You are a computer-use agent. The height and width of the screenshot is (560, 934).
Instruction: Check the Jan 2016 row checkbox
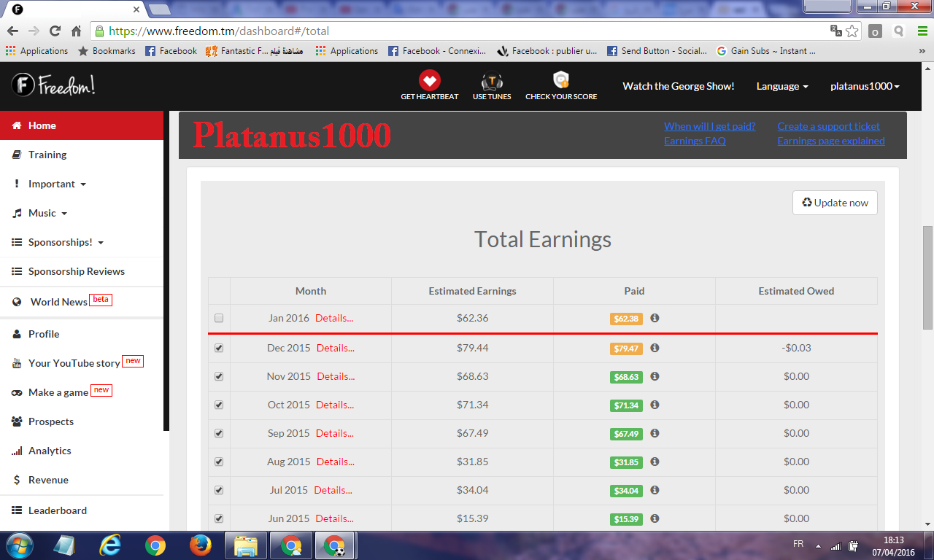(219, 319)
